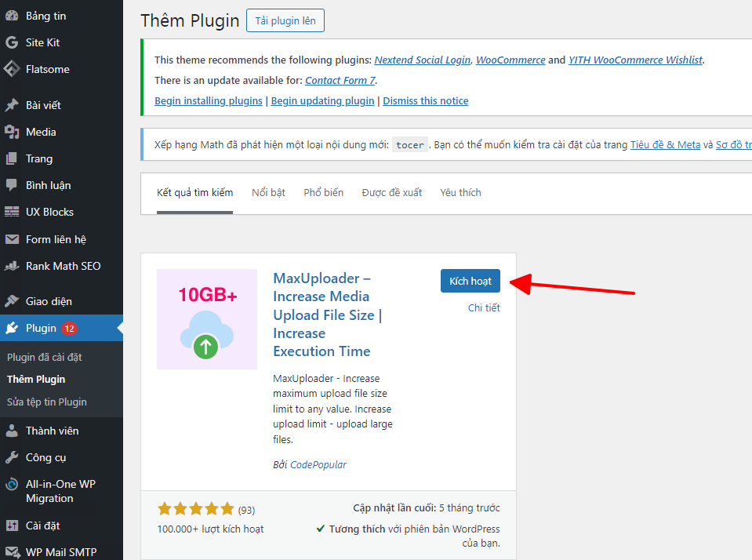This screenshot has width=752, height=560.
Task: Click Giao diện paintbrush icon
Action: coord(12,301)
